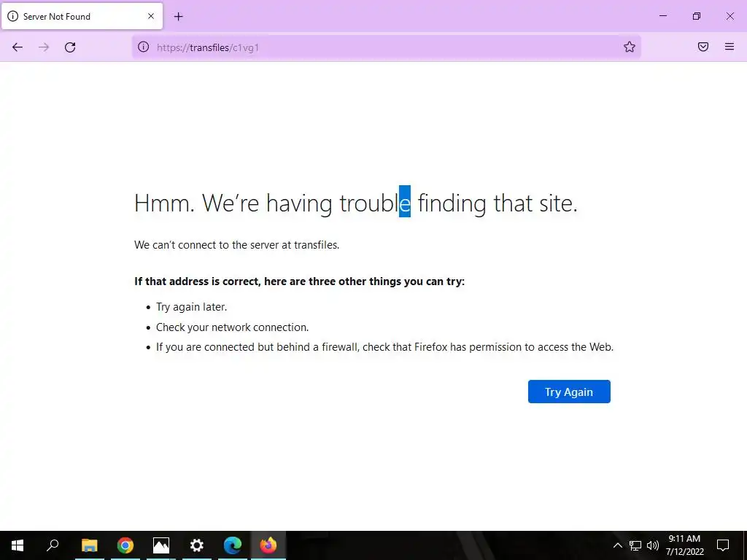Open the Save to Pocket icon

point(703,47)
